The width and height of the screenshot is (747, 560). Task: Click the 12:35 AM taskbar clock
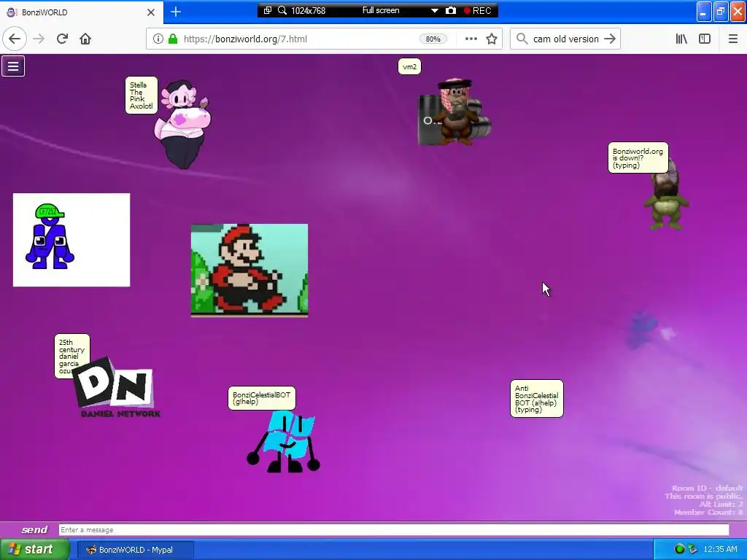(720, 549)
